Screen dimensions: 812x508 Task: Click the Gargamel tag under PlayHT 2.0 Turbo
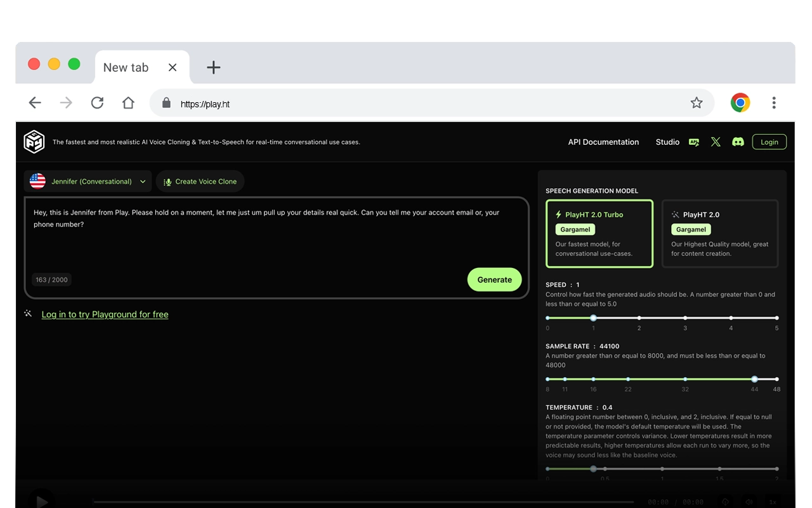(x=575, y=229)
